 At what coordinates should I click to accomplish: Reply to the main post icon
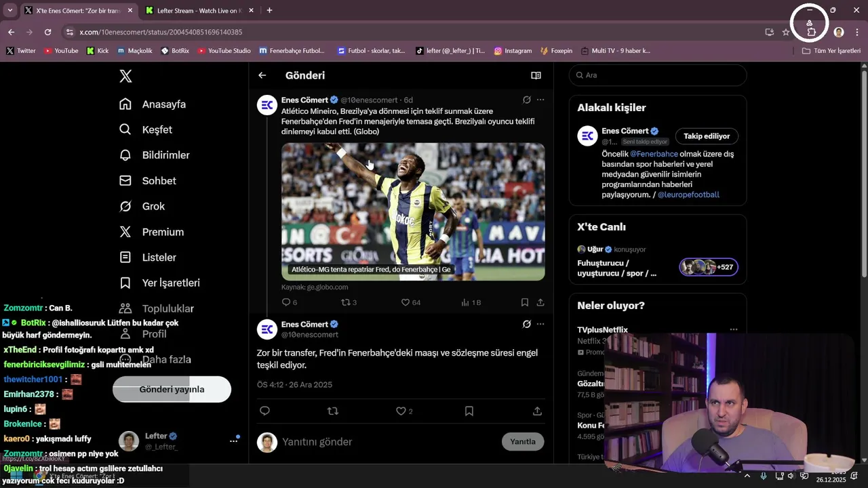265,411
